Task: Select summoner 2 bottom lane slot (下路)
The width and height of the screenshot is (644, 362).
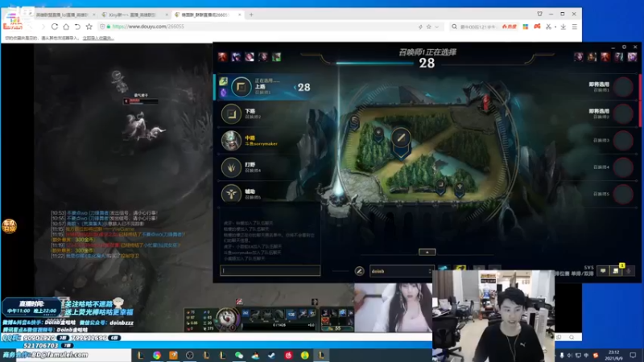Action: [267, 113]
